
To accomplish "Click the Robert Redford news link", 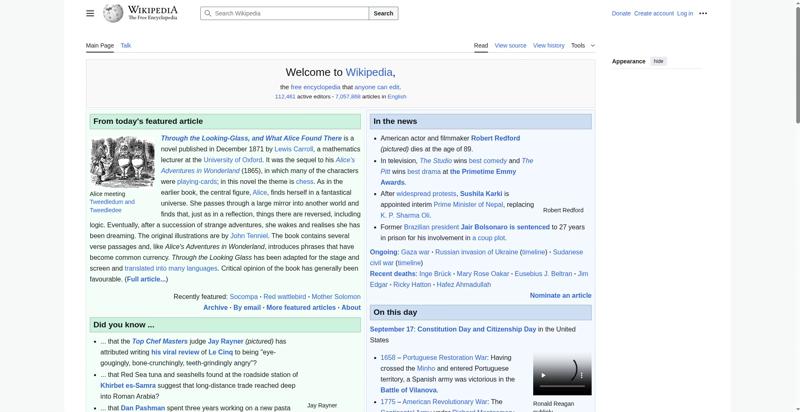I will [x=495, y=138].
